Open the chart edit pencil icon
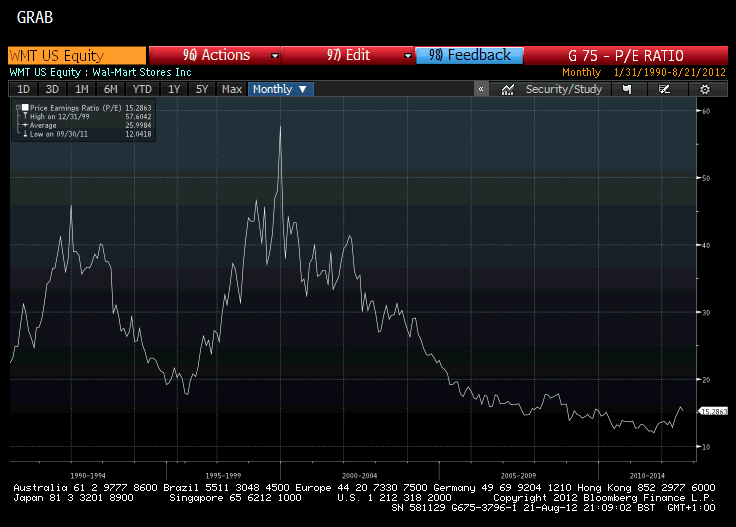Viewport: 736px width, 527px height. tap(664, 89)
